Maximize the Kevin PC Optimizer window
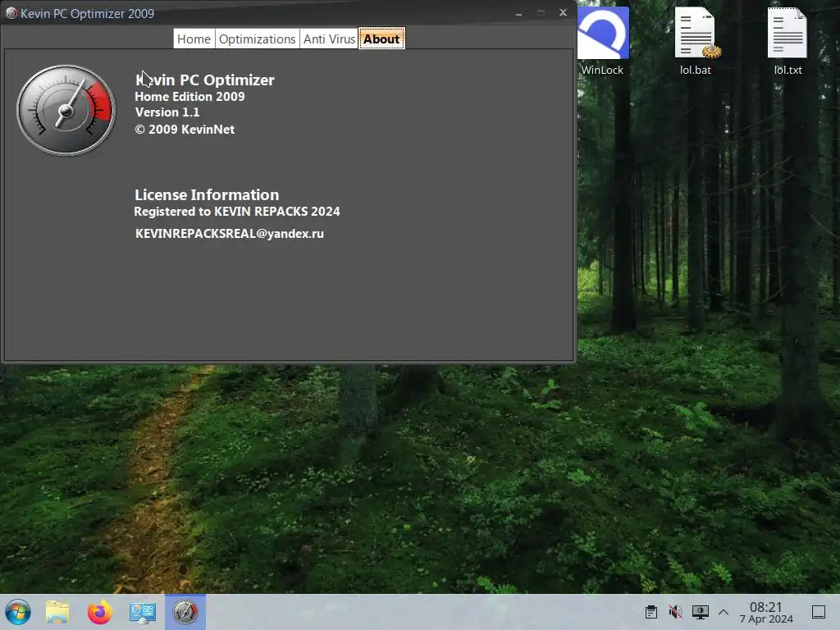Screen dimensions: 840x630 pyautogui.click(x=541, y=12)
